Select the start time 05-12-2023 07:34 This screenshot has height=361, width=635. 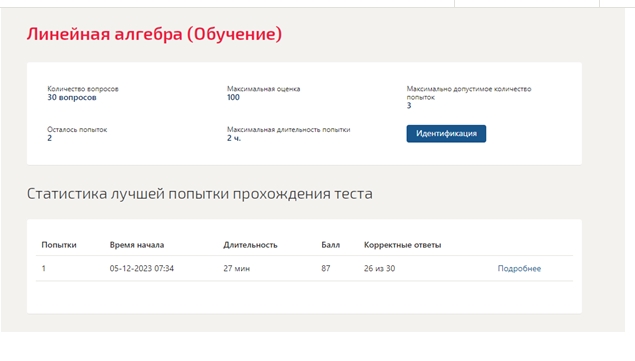coord(142,268)
